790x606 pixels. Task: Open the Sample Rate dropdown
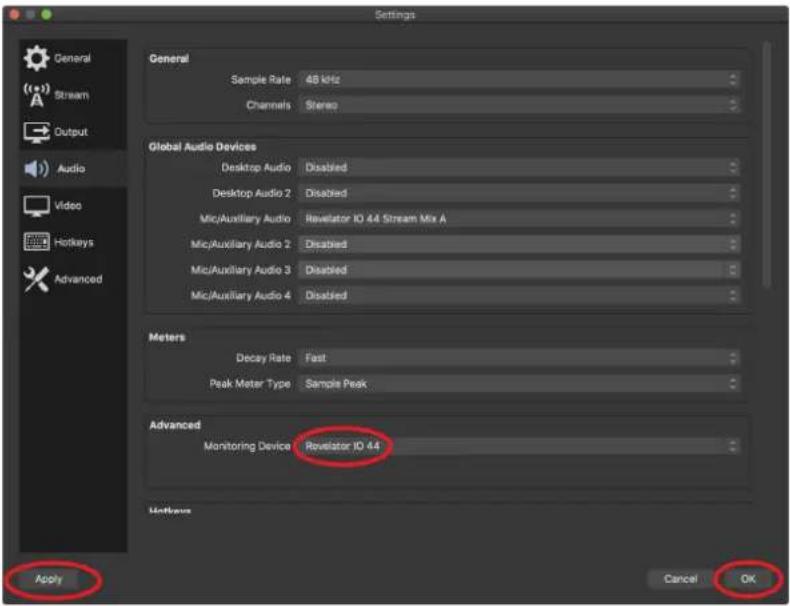[x=519, y=80]
